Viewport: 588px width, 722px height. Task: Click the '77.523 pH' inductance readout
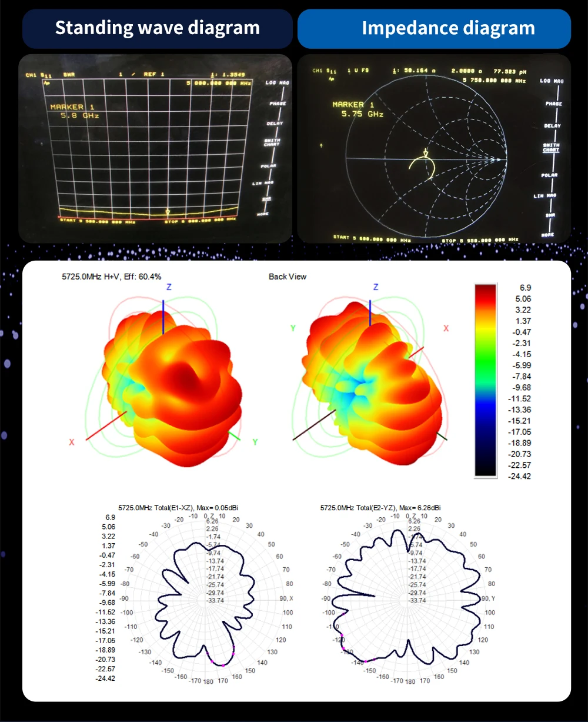(511, 71)
